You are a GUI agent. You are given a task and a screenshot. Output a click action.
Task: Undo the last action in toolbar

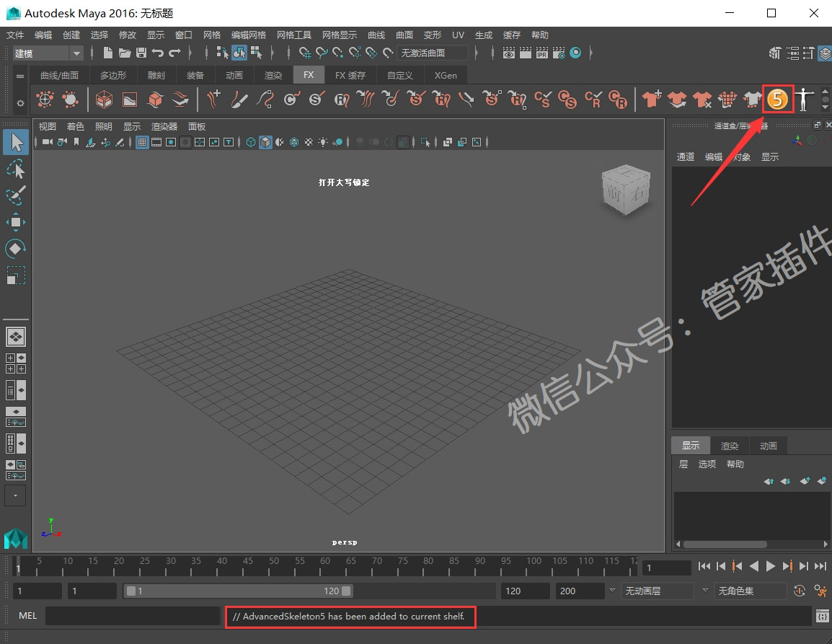[x=158, y=53]
